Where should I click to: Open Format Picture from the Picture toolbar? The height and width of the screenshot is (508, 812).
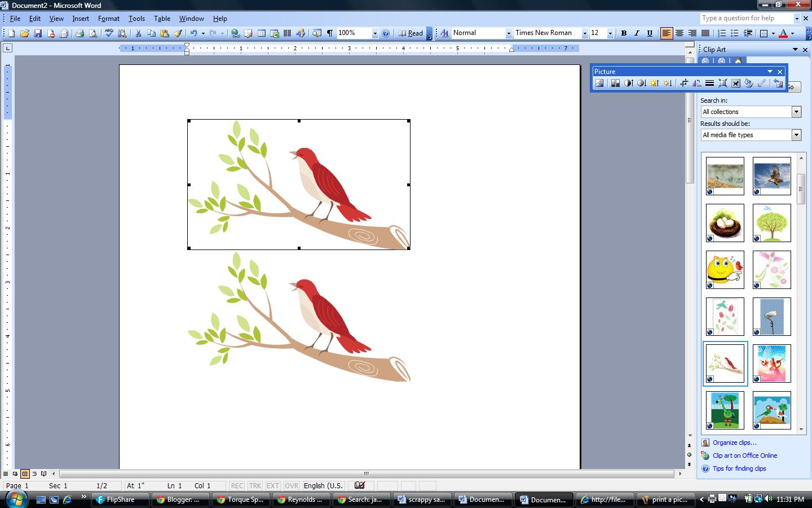749,83
